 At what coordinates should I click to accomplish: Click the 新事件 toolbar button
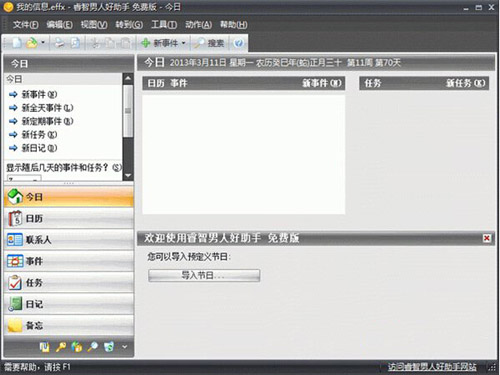coord(160,43)
